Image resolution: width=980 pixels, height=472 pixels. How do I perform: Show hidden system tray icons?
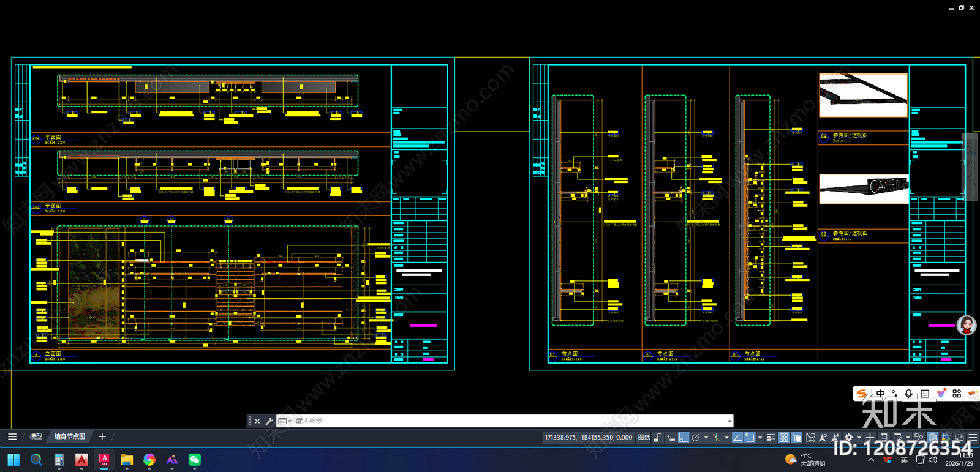pyautogui.click(x=871, y=460)
